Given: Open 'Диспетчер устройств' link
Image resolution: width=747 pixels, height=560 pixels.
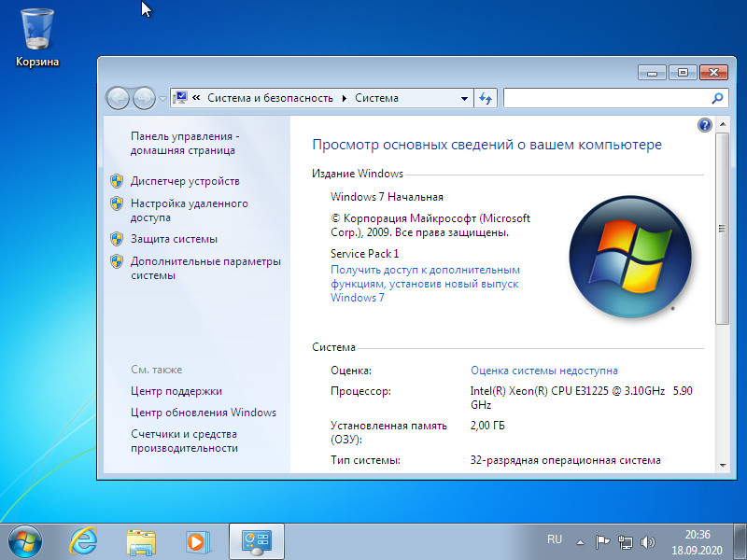Looking at the screenshot, I should click(x=185, y=181).
